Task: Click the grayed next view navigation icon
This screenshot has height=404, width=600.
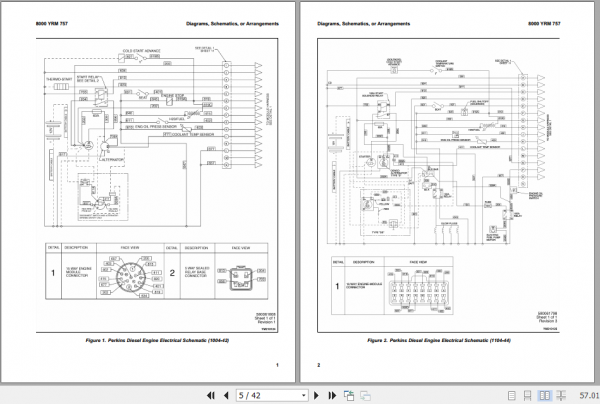Action: [x=365, y=395]
